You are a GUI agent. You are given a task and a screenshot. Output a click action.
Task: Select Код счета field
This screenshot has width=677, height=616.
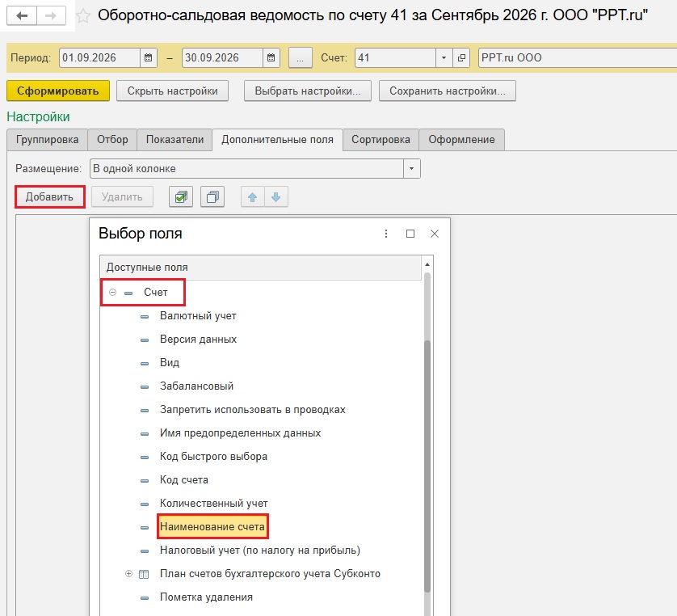[184, 480]
